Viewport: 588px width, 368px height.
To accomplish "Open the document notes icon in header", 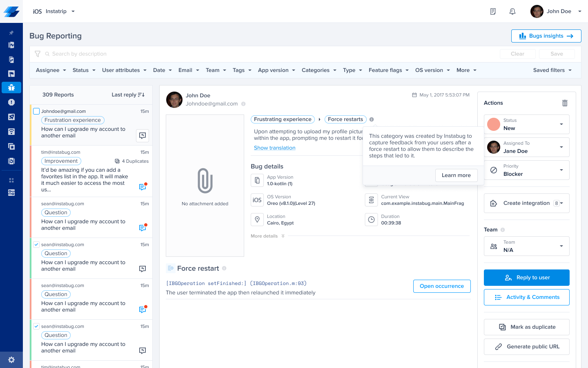I will point(493,11).
